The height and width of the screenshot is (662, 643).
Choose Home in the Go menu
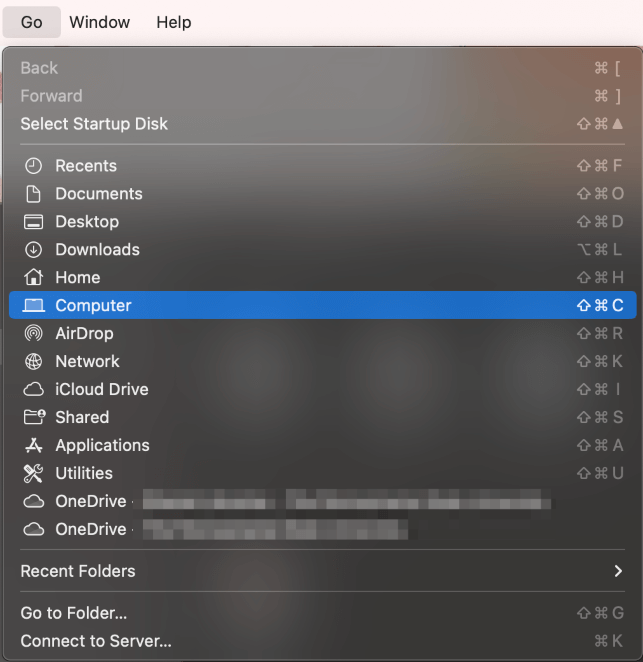pyautogui.click(x=323, y=277)
